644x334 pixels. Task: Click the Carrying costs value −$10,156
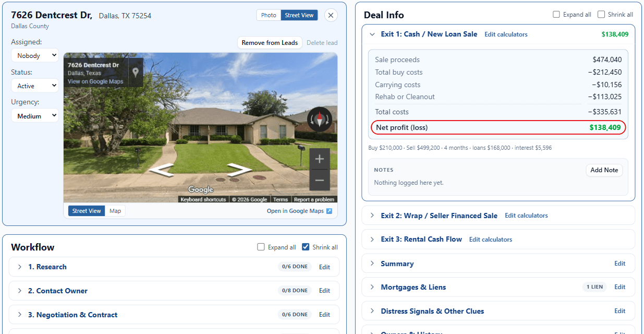coord(606,85)
